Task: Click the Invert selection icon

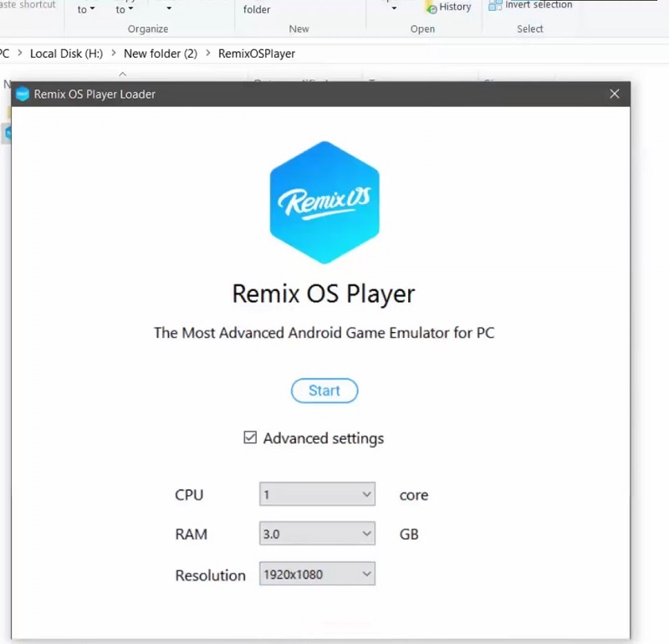Action: point(495,4)
